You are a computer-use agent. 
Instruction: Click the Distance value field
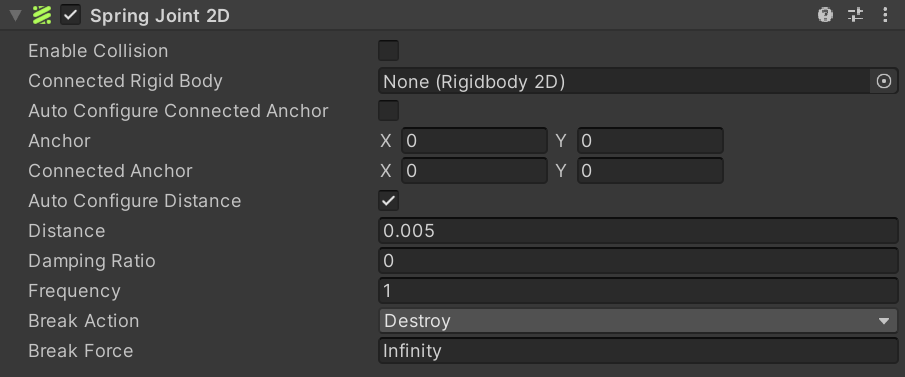tap(638, 231)
